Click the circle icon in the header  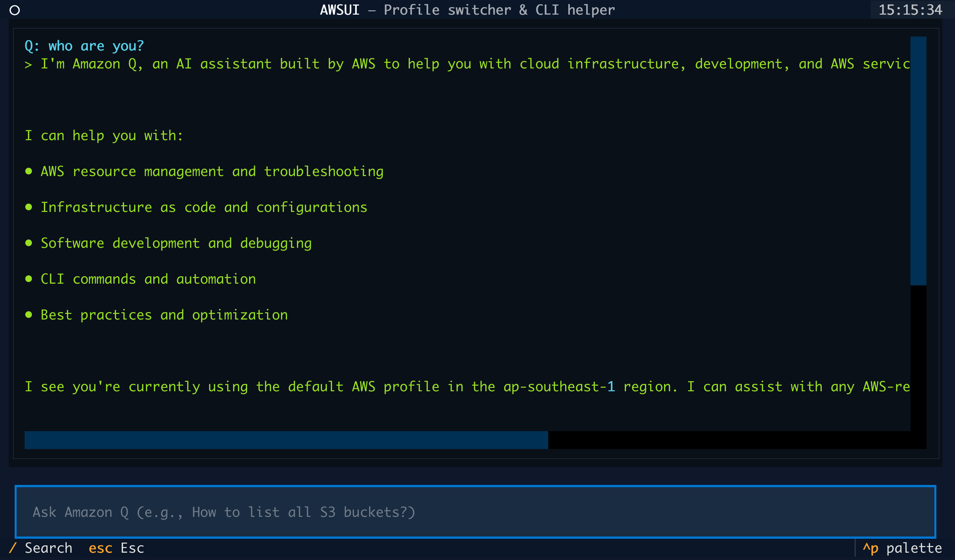pyautogui.click(x=14, y=10)
